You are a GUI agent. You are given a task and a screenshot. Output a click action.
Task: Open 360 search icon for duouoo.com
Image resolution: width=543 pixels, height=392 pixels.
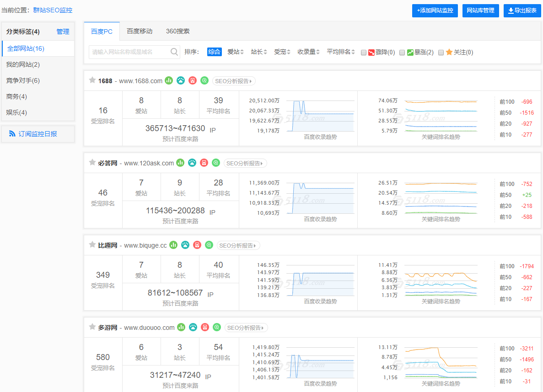click(217, 327)
